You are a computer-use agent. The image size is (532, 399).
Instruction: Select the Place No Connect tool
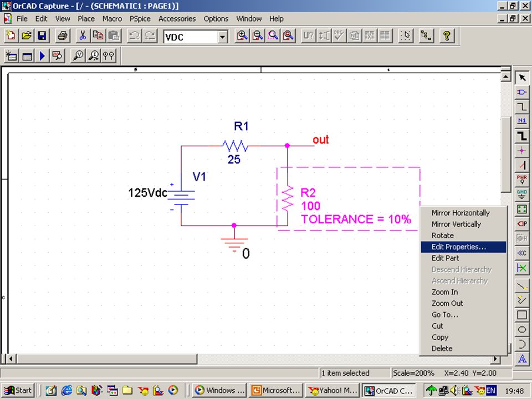[x=522, y=268]
